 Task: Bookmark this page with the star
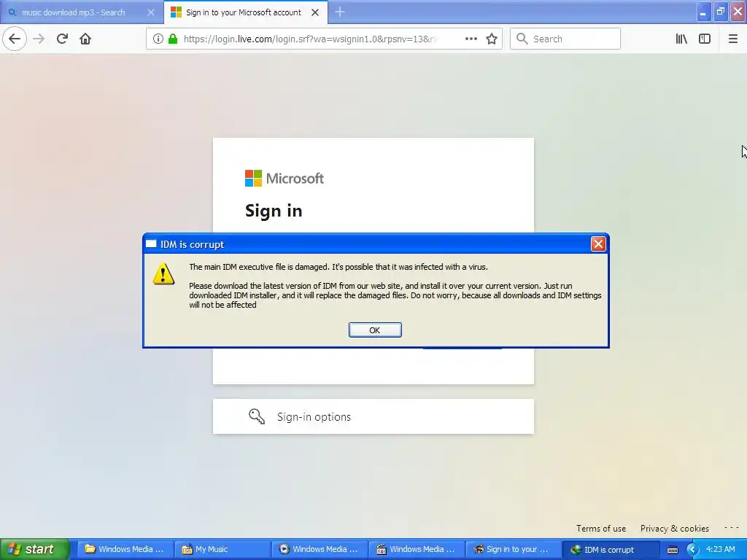(492, 39)
